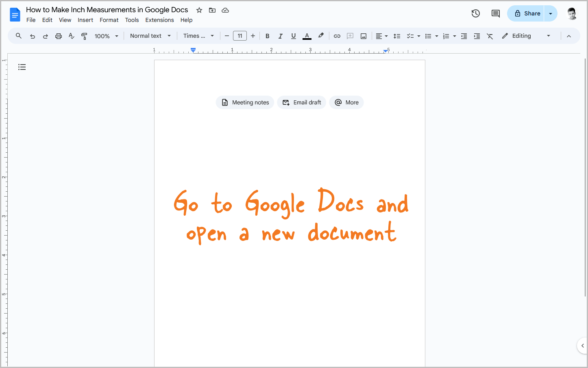This screenshot has width=588, height=368.
Task: Insert an image
Action: tap(364, 36)
